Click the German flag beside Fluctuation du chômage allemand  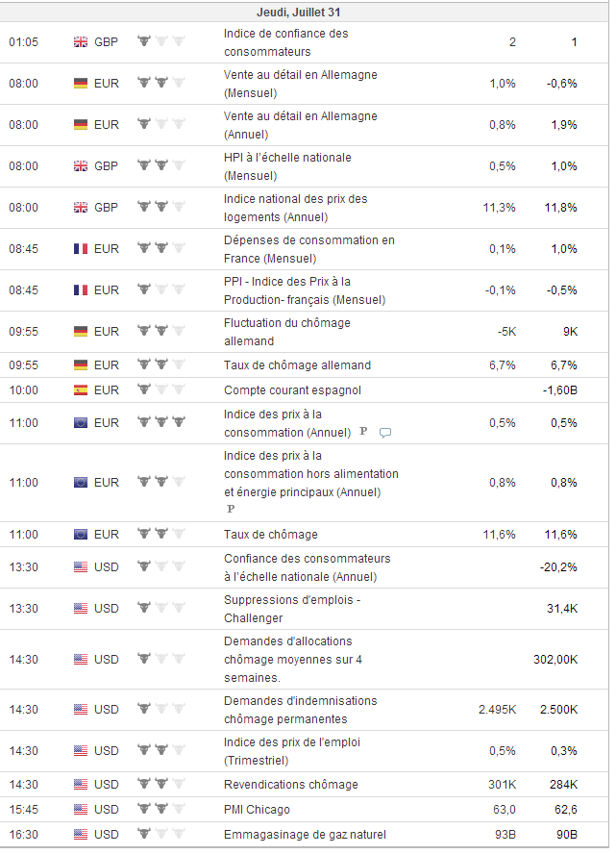[x=81, y=332]
